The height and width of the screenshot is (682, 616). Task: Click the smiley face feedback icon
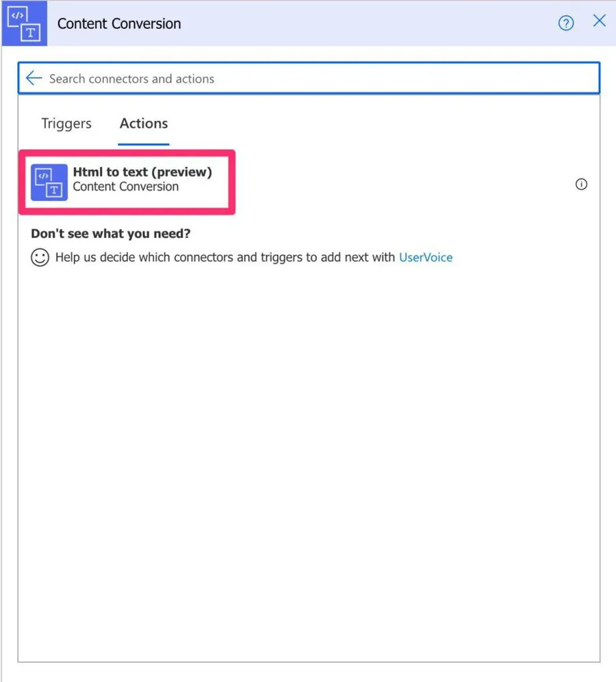(40, 258)
